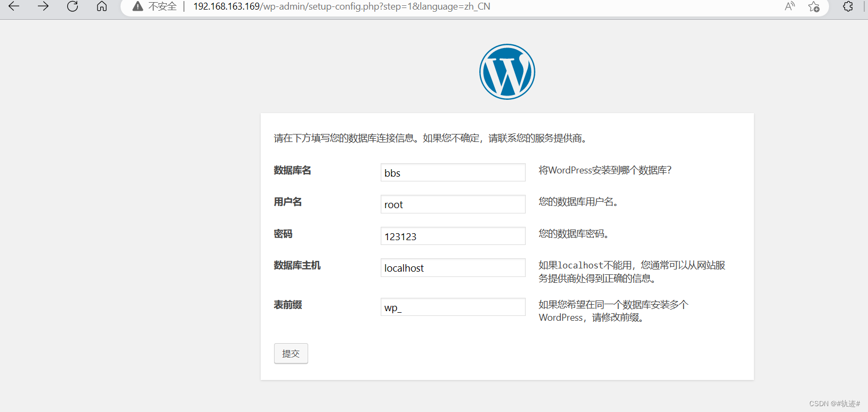Click the 密码 field containing 123123
Image resolution: width=868 pixels, height=412 pixels.
coord(453,236)
